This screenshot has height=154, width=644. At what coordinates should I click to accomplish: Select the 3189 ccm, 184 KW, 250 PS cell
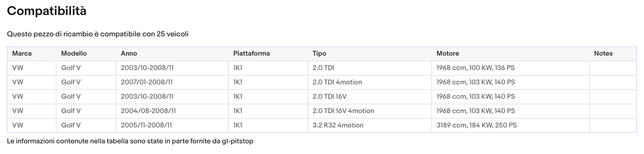[x=510, y=125]
